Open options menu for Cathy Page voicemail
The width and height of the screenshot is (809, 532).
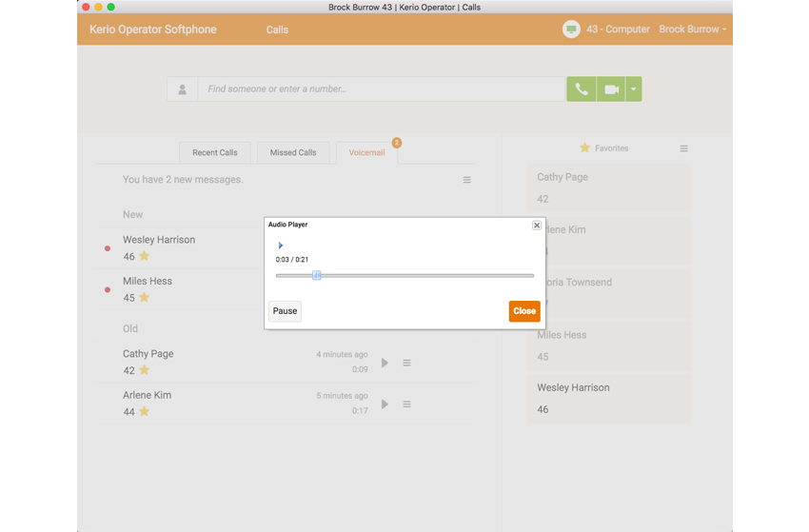(x=406, y=363)
